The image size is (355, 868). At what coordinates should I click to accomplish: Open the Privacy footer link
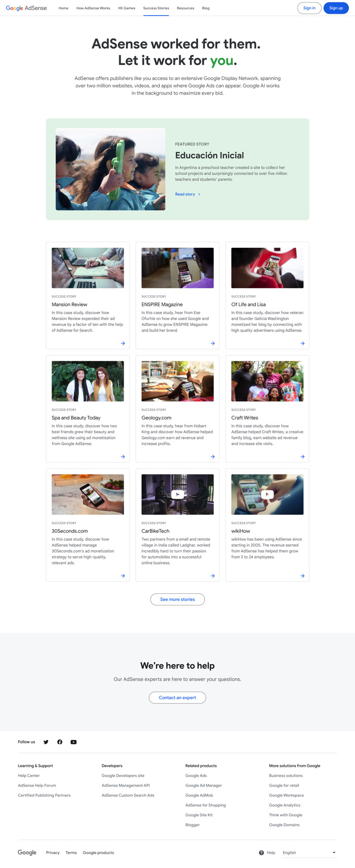(x=53, y=853)
